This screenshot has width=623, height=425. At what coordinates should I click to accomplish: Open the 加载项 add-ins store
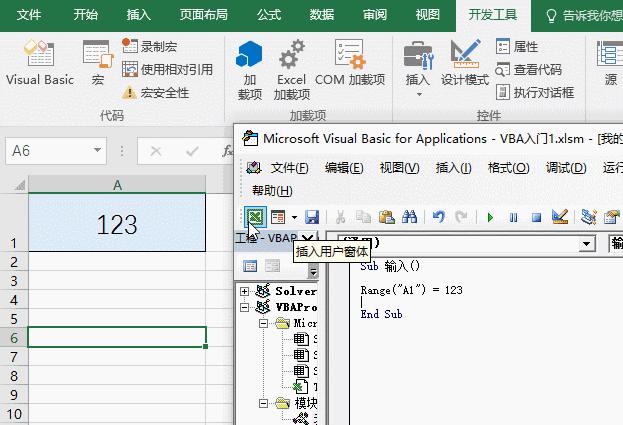[250, 70]
